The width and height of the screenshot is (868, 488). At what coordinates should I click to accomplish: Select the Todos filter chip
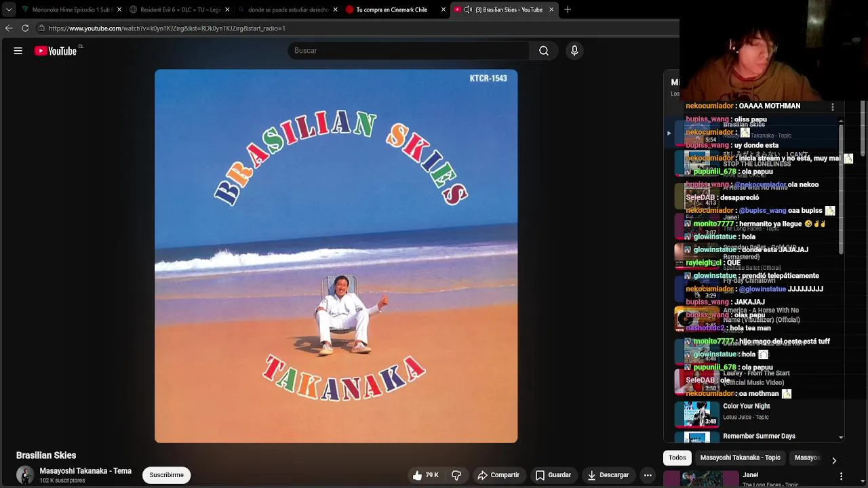(x=677, y=458)
